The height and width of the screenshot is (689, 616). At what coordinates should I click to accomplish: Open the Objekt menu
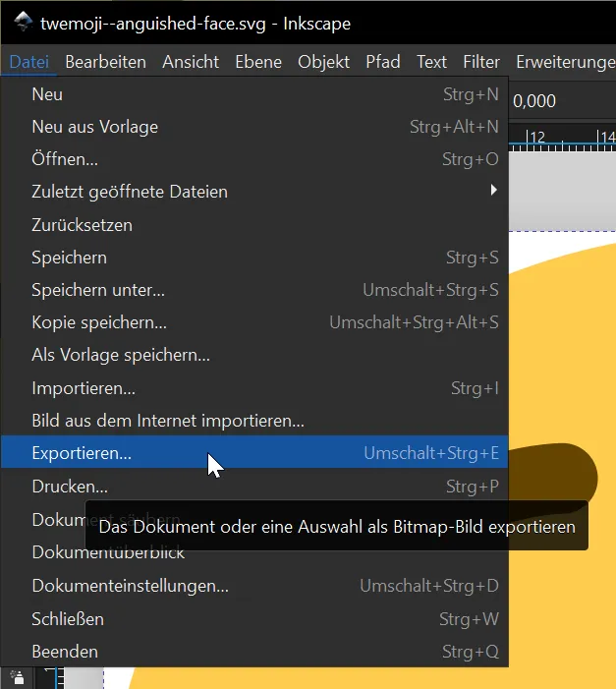click(x=323, y=61)
